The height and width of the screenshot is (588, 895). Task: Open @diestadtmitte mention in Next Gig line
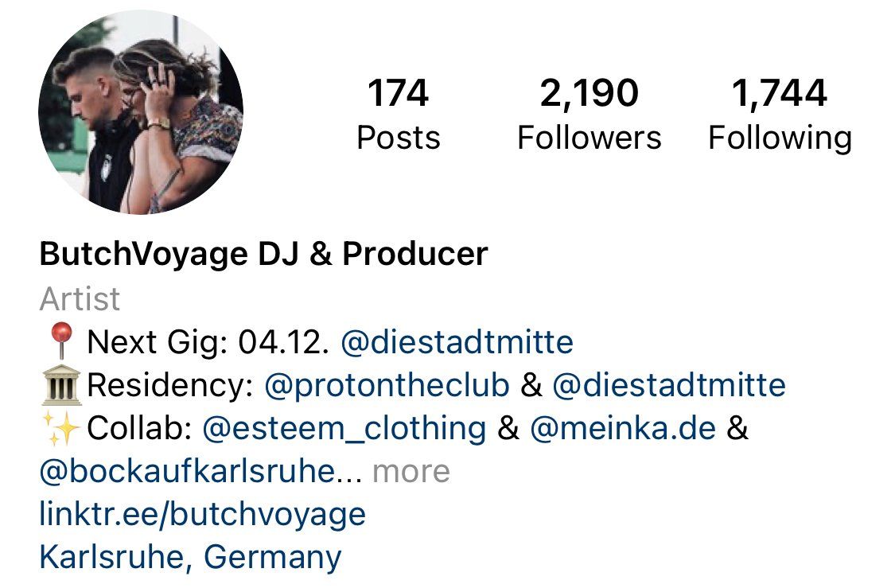pos(457,342)
